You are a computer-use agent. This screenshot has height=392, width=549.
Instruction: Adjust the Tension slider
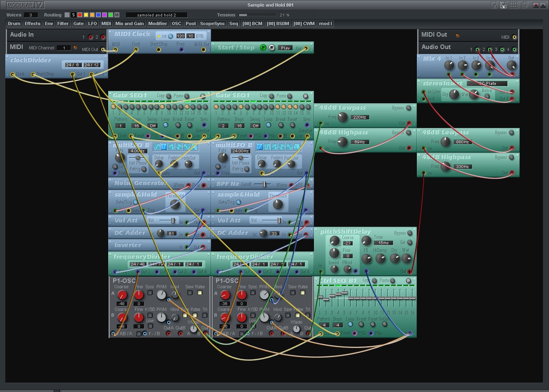(x=257, y=15)
